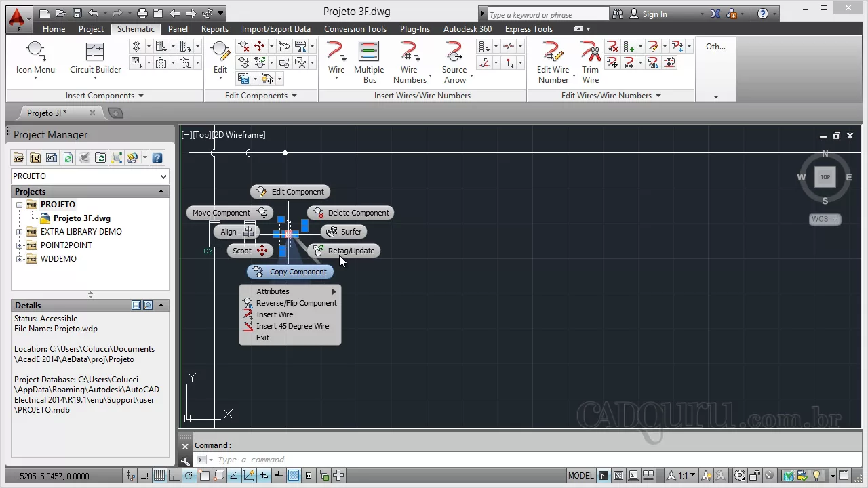Type keyword in search box
The height and width of the screenshot is (488, 868).
point(547,14)
